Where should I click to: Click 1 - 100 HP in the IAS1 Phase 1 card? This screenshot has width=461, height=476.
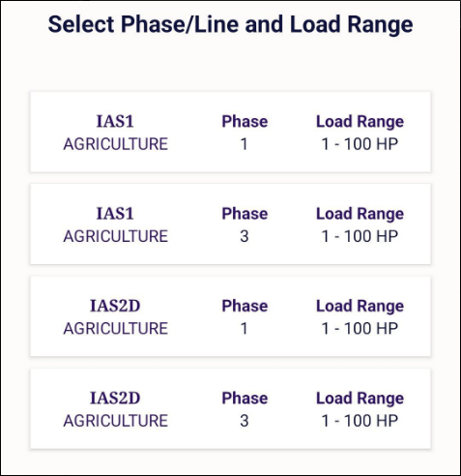coord(360,144)
